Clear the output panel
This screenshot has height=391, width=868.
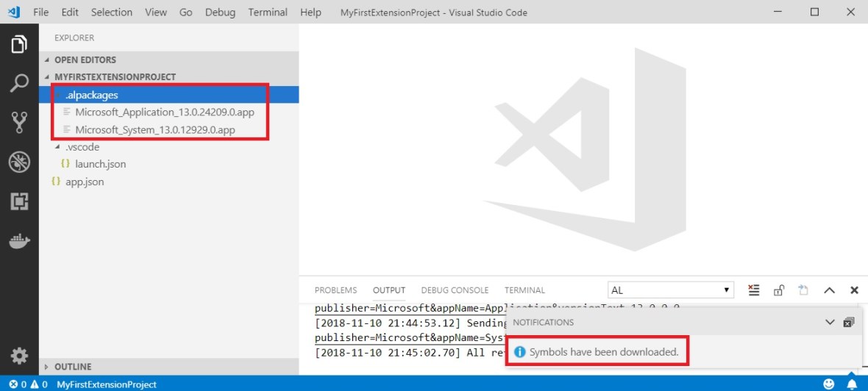(x=753, y=290)
